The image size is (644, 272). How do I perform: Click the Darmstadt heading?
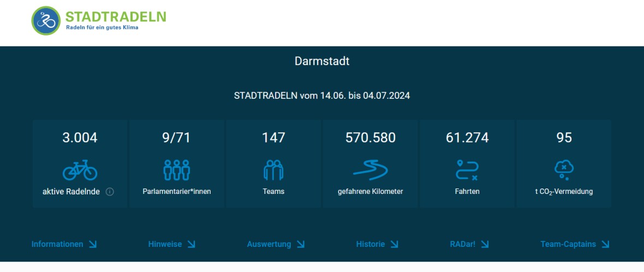322,61
